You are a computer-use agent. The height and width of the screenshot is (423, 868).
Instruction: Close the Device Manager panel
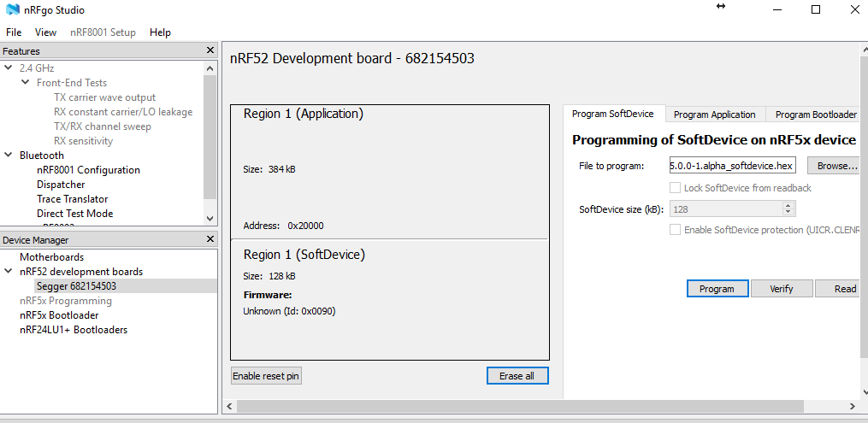coord(210,239)
